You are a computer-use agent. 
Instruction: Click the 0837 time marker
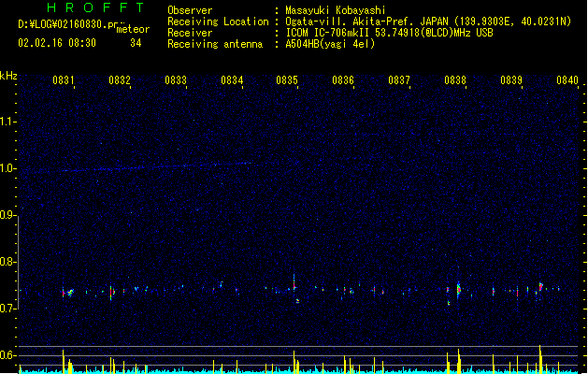click(x=399, y=80)
